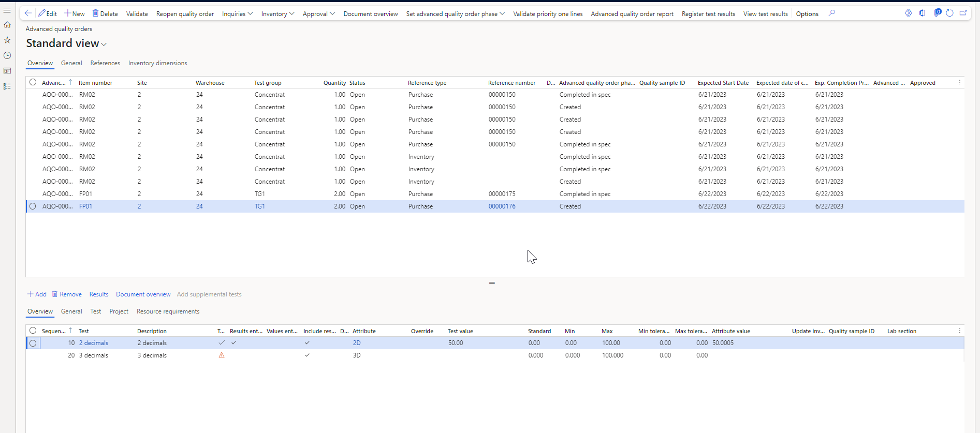Open Favorites star in left sidebar
Screen dimensions: 980x433
click(7, 40)
